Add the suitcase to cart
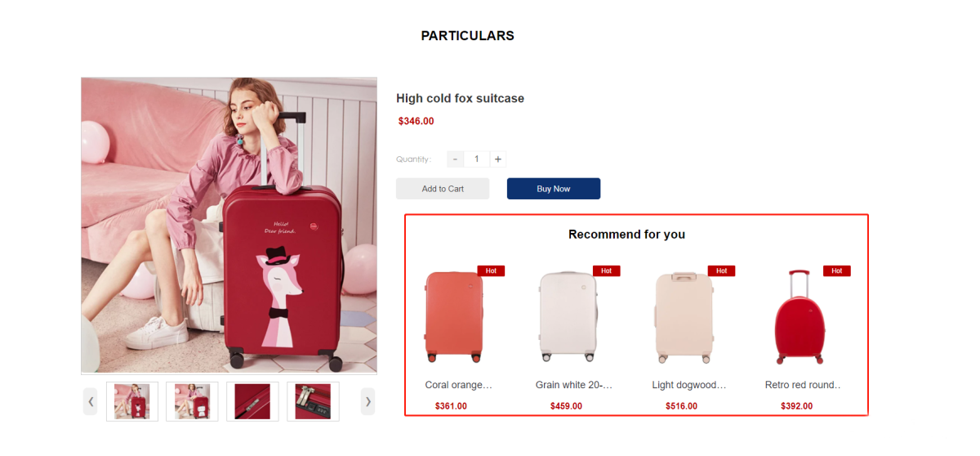The image size is (980, 456). click(443, 189)
